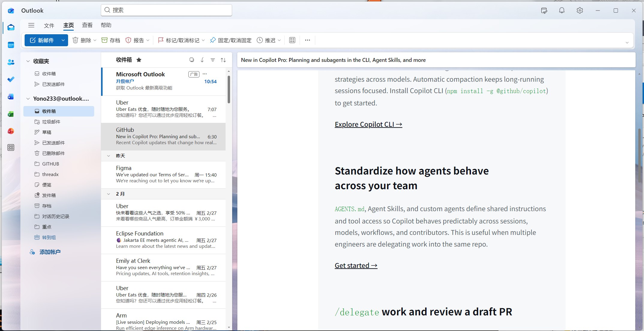The height and width of the screenshot is (331, 644).
Task: Collapse the 收藏夹 favorites section
Action: coord(28,61)
